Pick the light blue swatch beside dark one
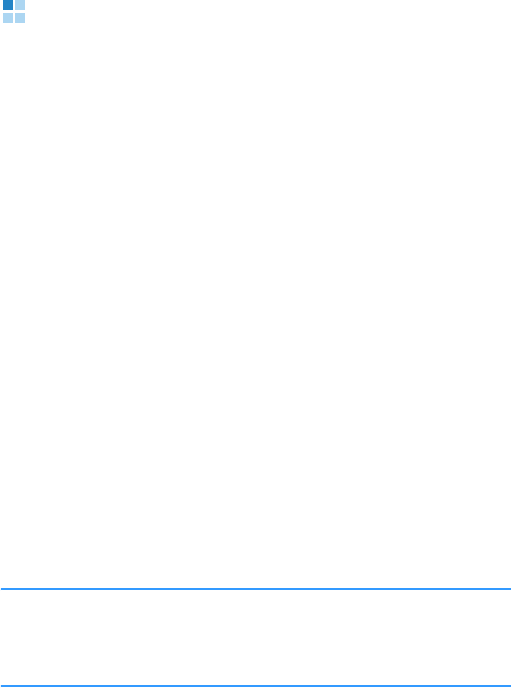The image size is (511, 688). click(x=20, y=5)
